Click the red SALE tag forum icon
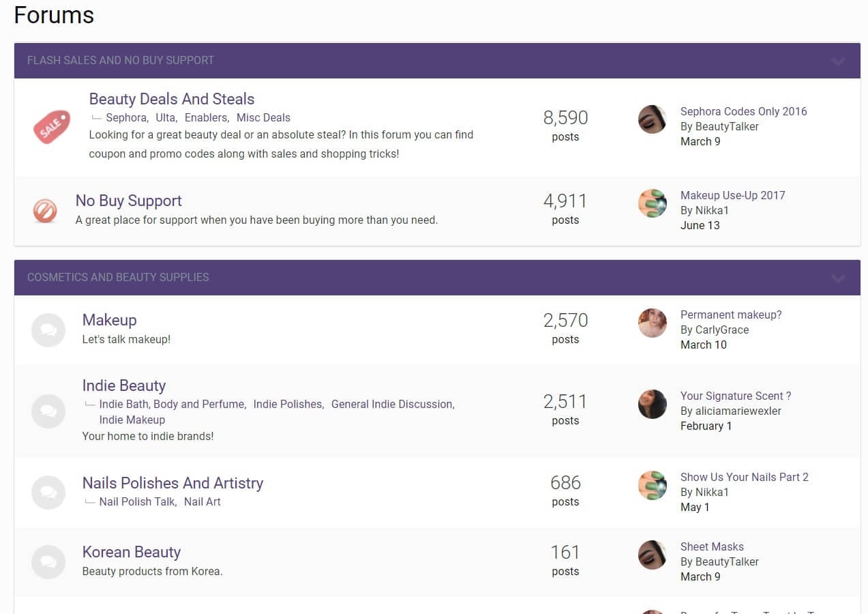 coord(52,127)
